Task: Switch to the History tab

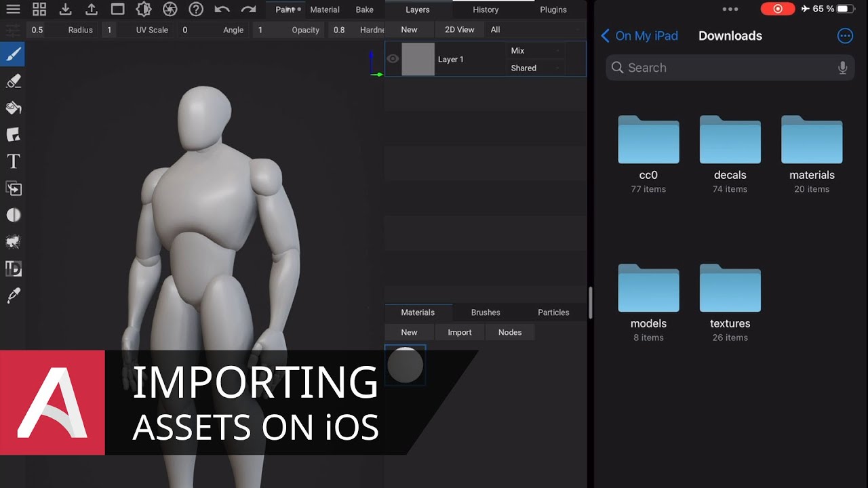Action: point(486,9)
